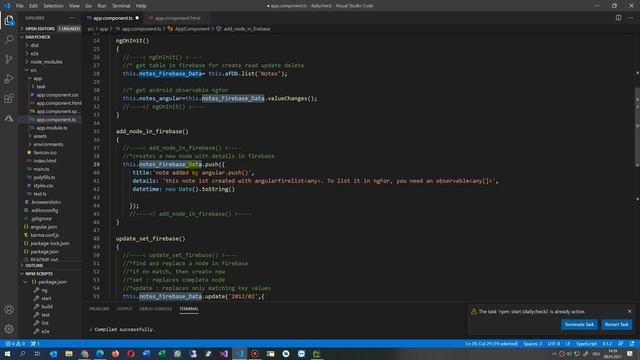The image size is (640, 360).
Task: Open app.module.ts in the explorer
Action: coord(51,128)
